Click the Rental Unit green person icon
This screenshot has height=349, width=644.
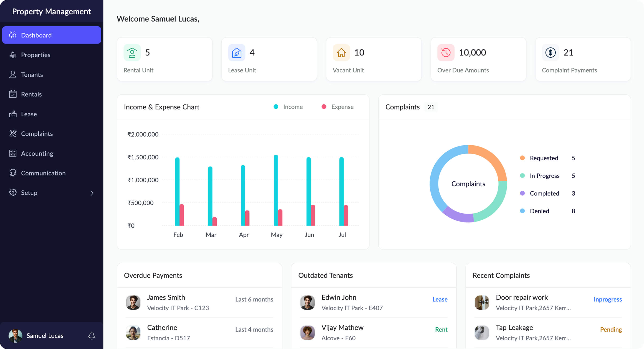pos(132,52)
